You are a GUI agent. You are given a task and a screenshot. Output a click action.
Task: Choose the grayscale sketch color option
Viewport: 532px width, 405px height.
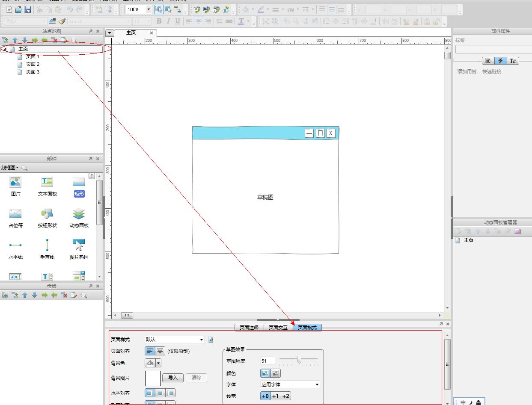click(276, 373)
